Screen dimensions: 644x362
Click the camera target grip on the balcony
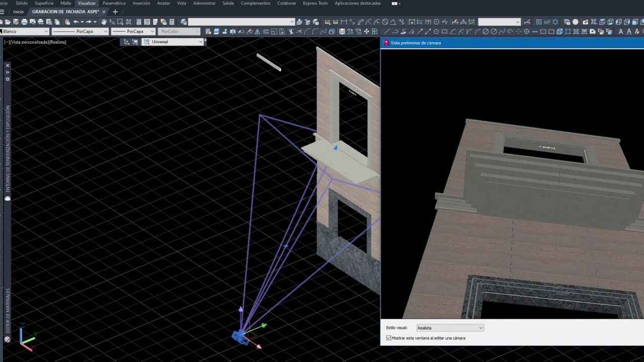[336, 147]
